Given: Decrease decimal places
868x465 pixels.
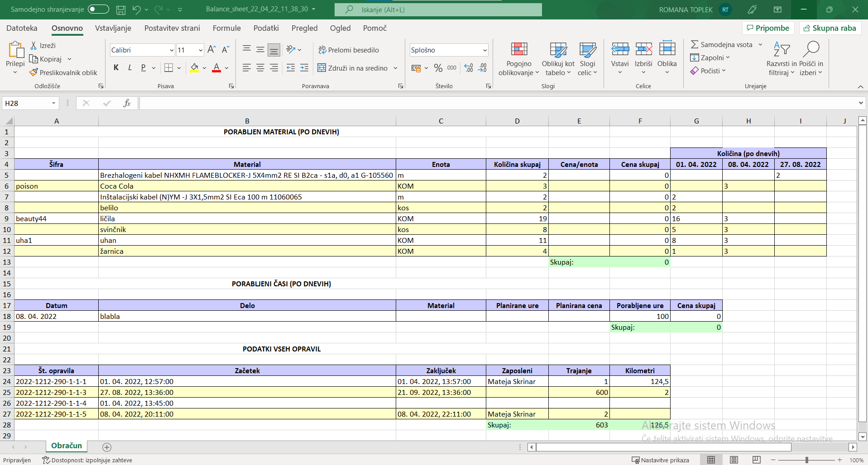Looking at the screenshot, I should [483, 68].
